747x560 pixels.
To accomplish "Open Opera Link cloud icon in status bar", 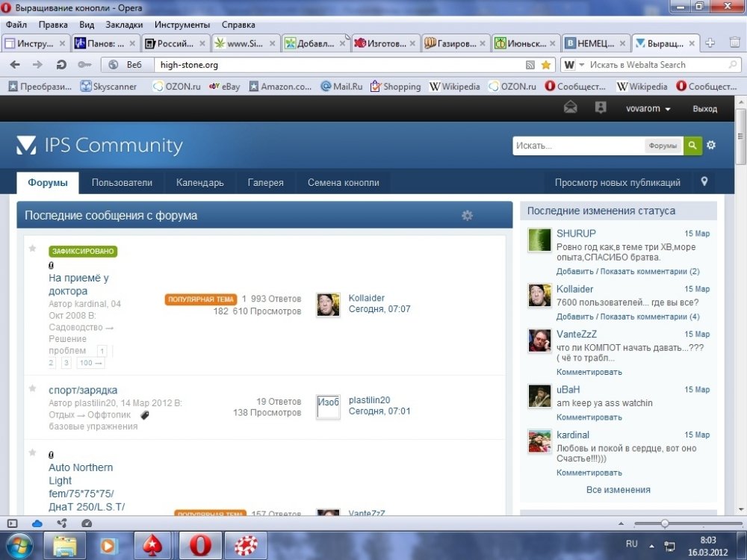I will tap(37, 523).
